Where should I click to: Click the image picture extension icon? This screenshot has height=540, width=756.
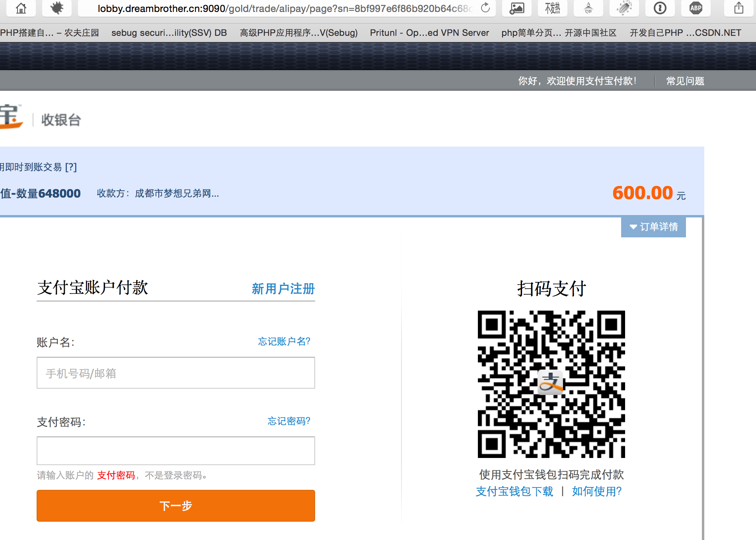(x=517, y=8)
